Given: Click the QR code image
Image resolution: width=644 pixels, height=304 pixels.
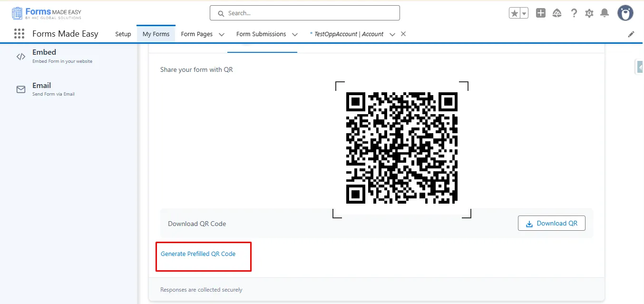Looking at the screenshot, I should tap(402, 148).
